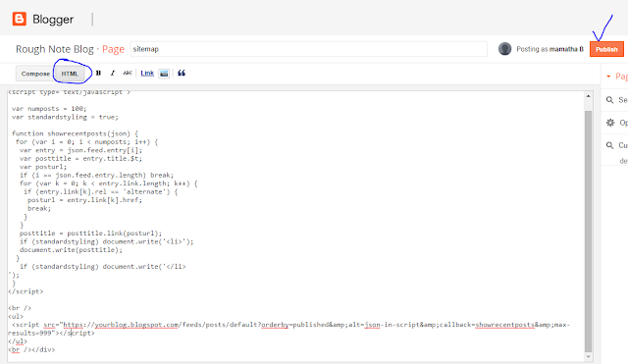Open the Search description option icon
Screen dimensions: 628x364
coord(609,100)
